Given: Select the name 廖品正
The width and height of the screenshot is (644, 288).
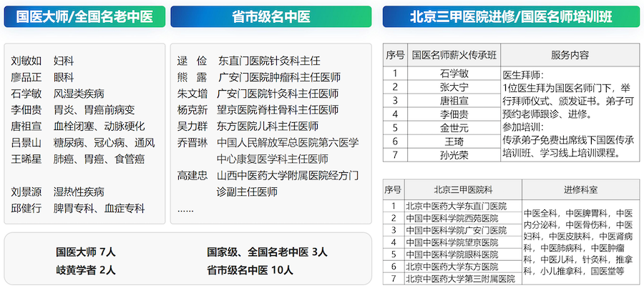Looking at the screenshot, I should 26,77.
